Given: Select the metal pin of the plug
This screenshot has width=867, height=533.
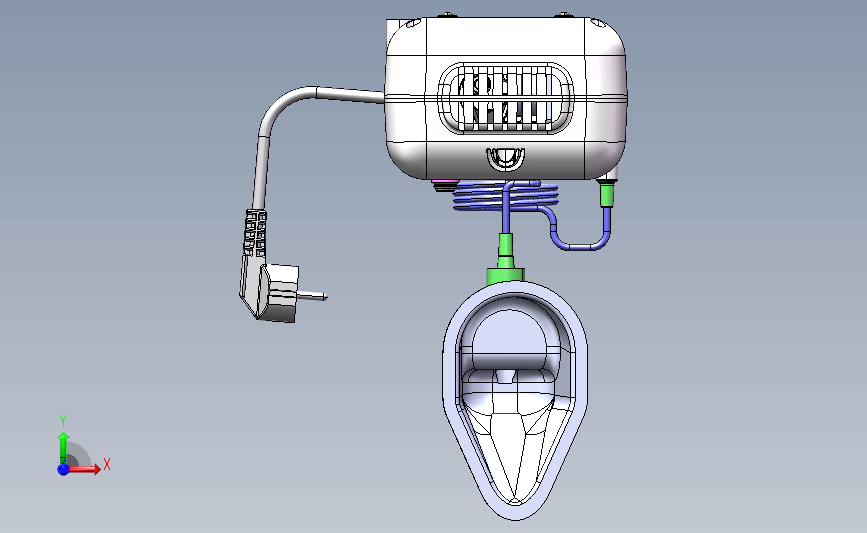Looking at the screenshot, I should click(x=313, y=295).
